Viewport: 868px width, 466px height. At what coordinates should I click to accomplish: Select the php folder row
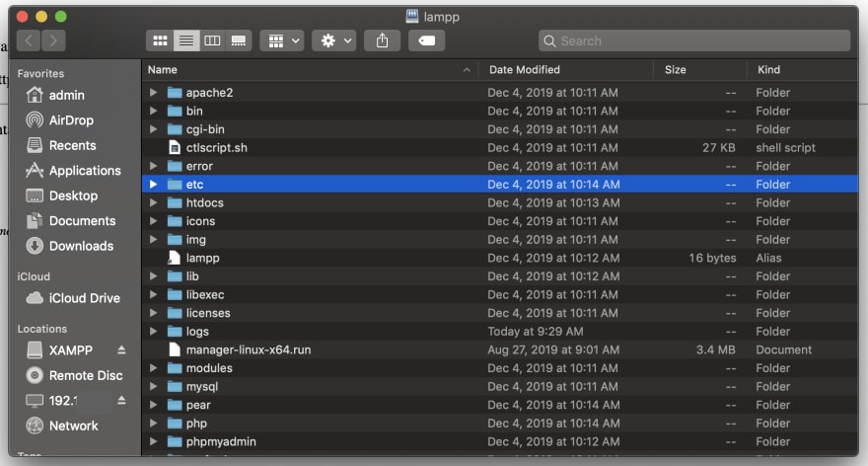pos(500,424)
